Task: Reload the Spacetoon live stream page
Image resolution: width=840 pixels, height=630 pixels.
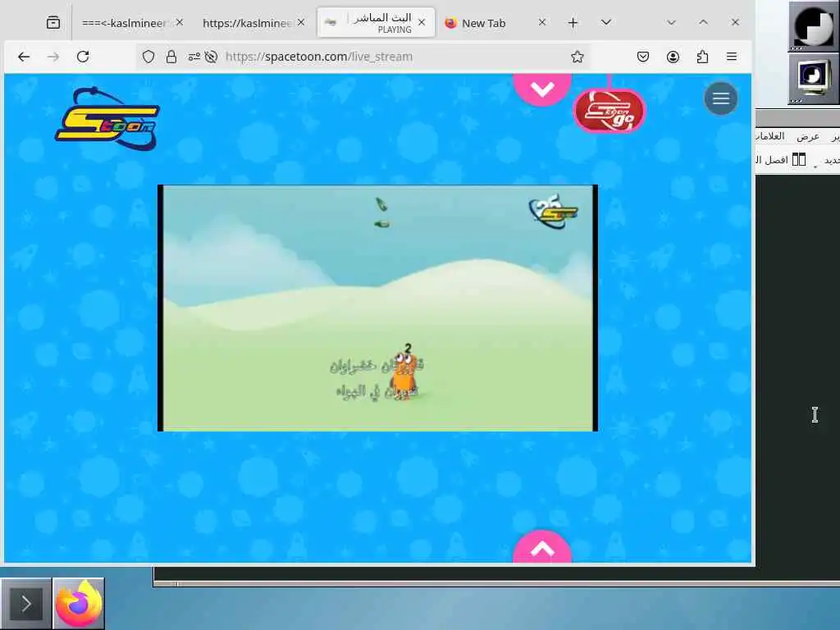Action: tap(83, 57)
